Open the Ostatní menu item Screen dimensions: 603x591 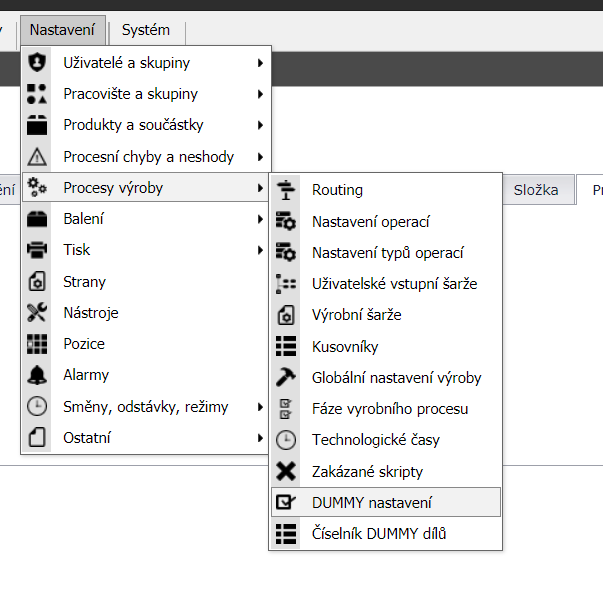click(x=87, y=438)
